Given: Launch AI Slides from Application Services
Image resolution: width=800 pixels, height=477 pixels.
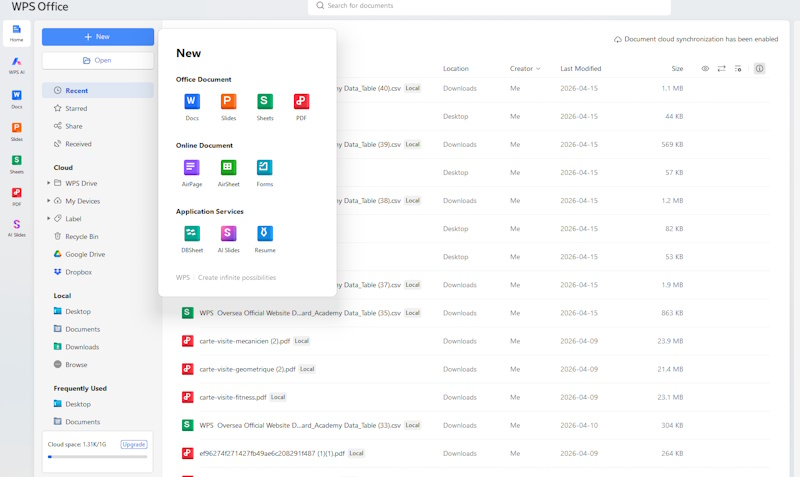Looking at the screenshot, I should click(x=228, y=239).
